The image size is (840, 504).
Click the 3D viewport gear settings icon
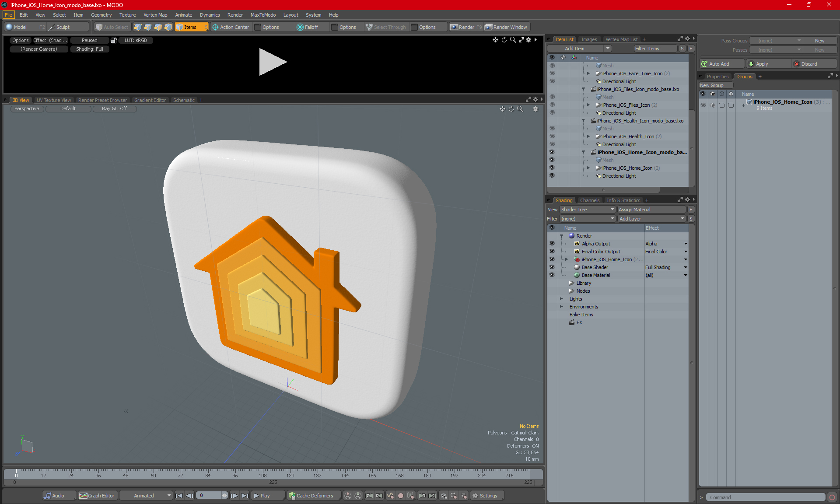[535, 109]
